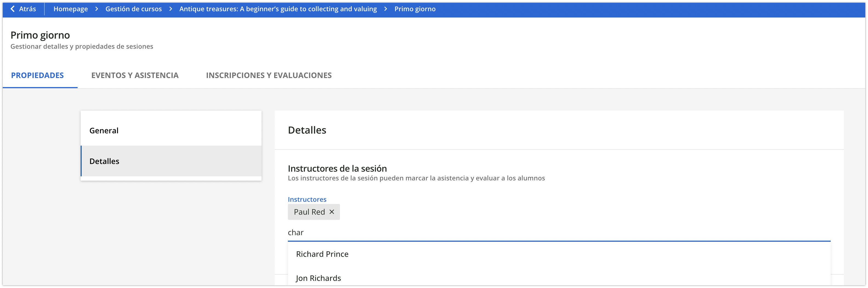Image resolution: width=868 pixels, height=288 pixels.
Task: Remove Paul Red using the X icon
Action: tap(331, 212)
